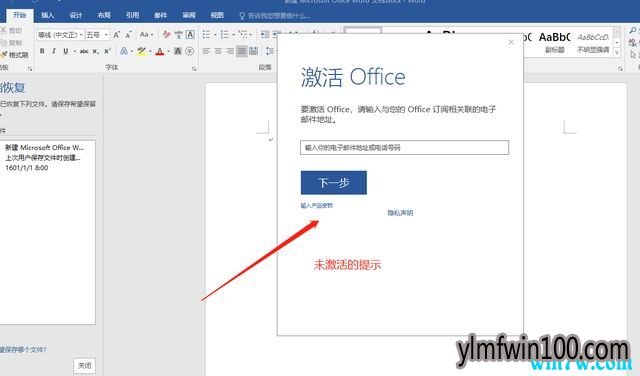Align text left
The height and width of the screenshot is (376, 640).
pos(207,51)
